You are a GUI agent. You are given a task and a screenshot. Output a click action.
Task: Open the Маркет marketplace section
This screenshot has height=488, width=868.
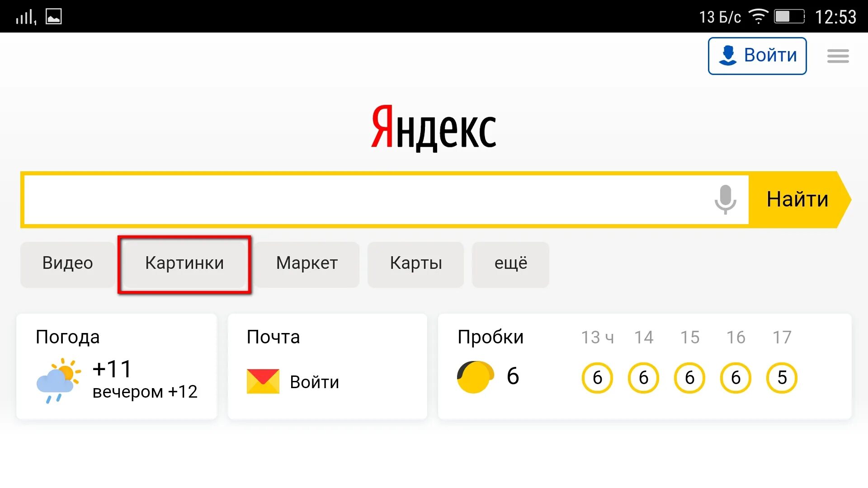(306, 263)
